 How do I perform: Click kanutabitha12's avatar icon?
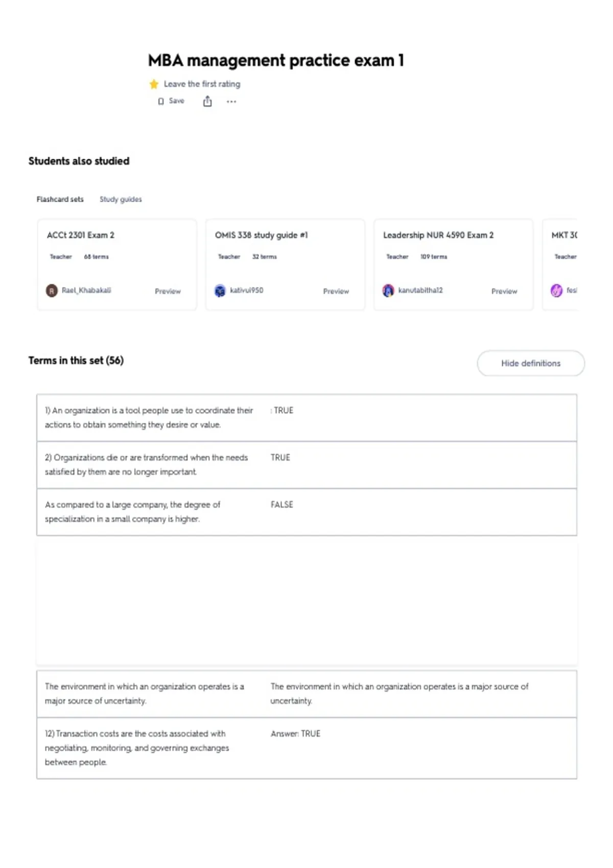click(388, 291)
